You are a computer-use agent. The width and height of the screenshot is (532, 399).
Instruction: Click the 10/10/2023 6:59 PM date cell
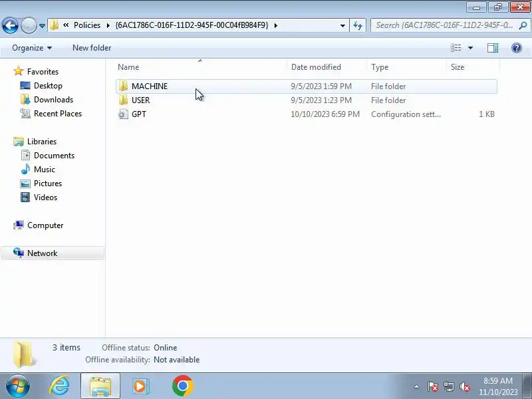[325, 114]
